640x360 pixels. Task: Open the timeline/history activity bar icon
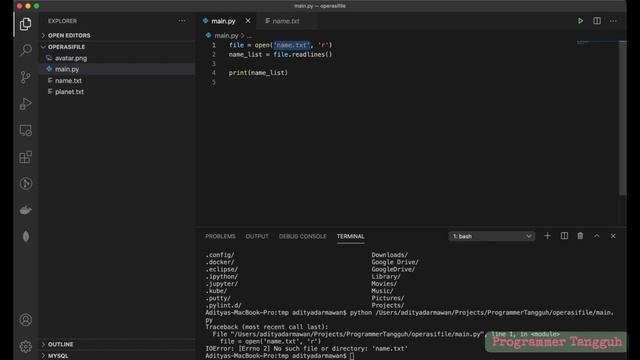coord(26,184)
